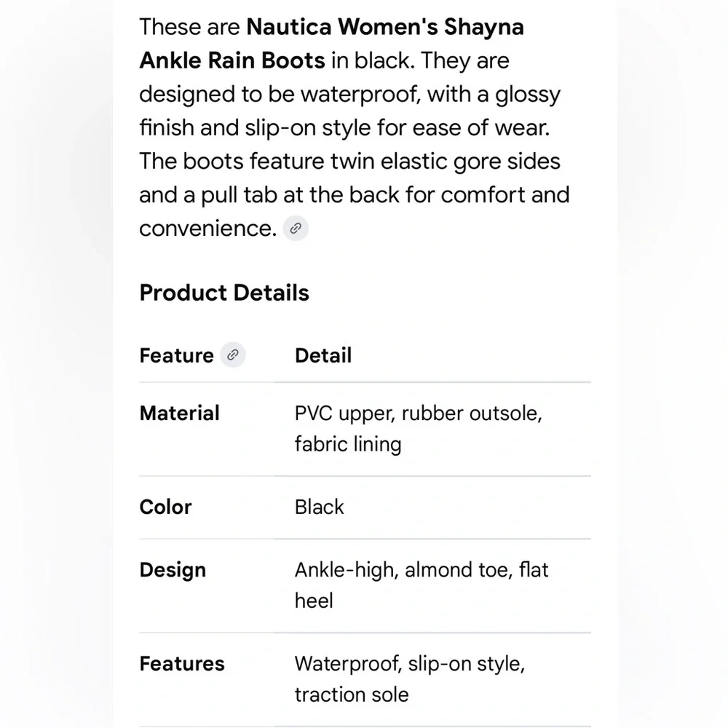Click the "fabric lining" text
The width and height of the screenshot is (728, 728).
[348, 444]
